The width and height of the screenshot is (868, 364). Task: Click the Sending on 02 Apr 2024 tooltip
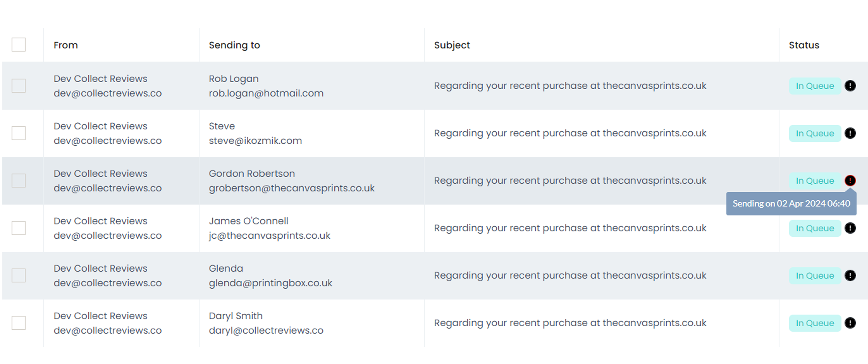(791, 204)
